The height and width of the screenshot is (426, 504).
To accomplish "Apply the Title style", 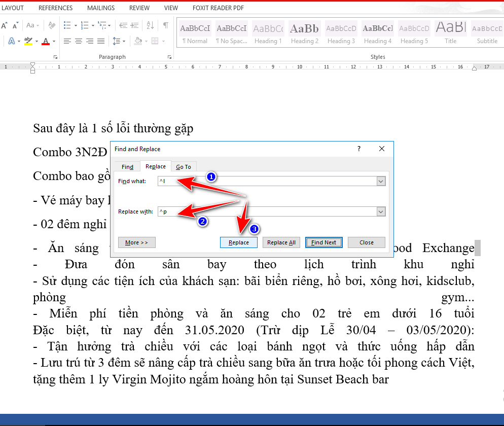I will click(451, 32).
